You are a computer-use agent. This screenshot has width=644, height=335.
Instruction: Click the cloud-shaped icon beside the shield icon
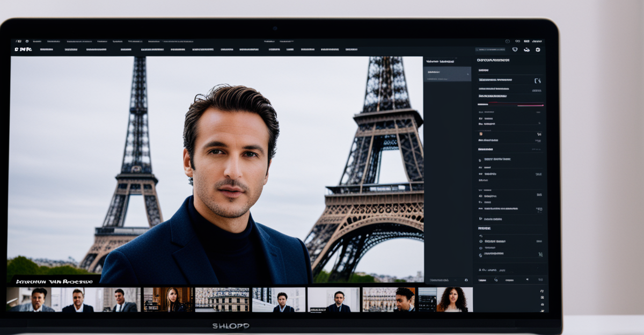526,49
